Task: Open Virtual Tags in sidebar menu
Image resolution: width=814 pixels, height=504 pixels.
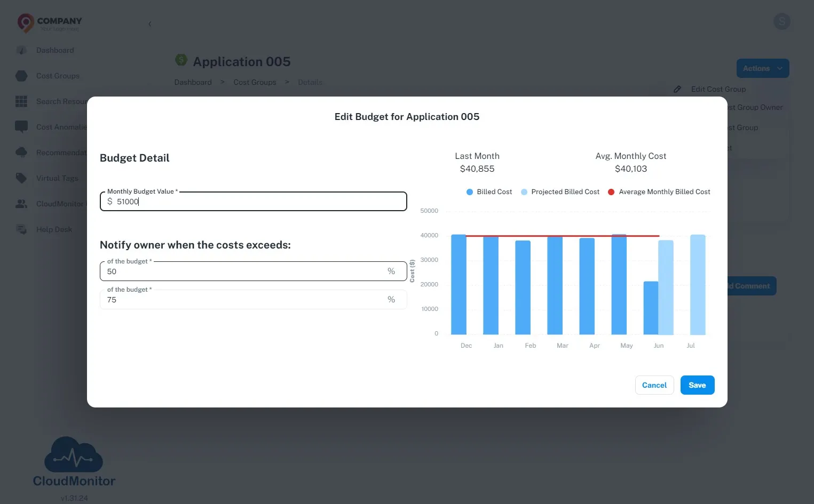Action: [57, 178]
